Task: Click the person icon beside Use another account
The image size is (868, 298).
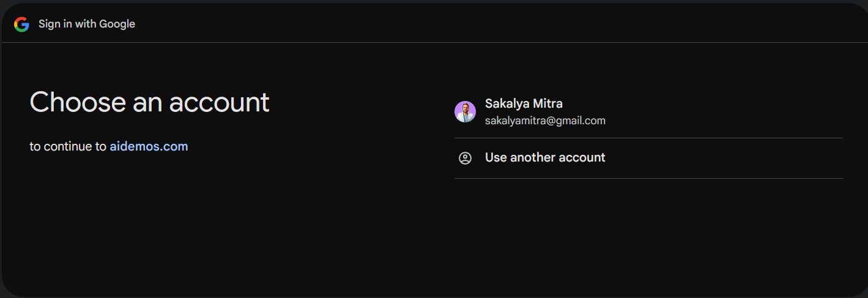Action: (465, 158)
